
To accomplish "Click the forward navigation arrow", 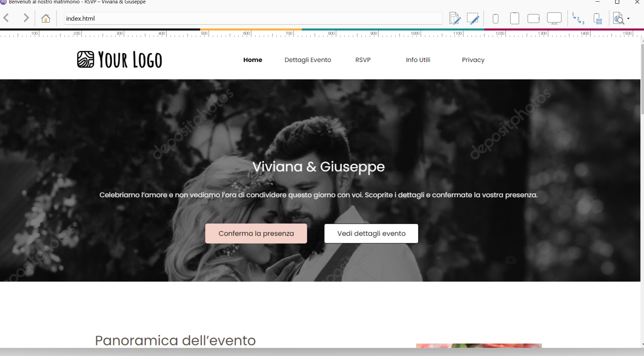I will (x=26, y=18).
